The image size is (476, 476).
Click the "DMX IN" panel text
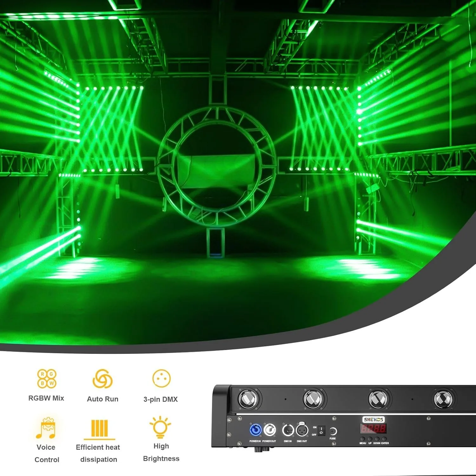pos(288,441)
